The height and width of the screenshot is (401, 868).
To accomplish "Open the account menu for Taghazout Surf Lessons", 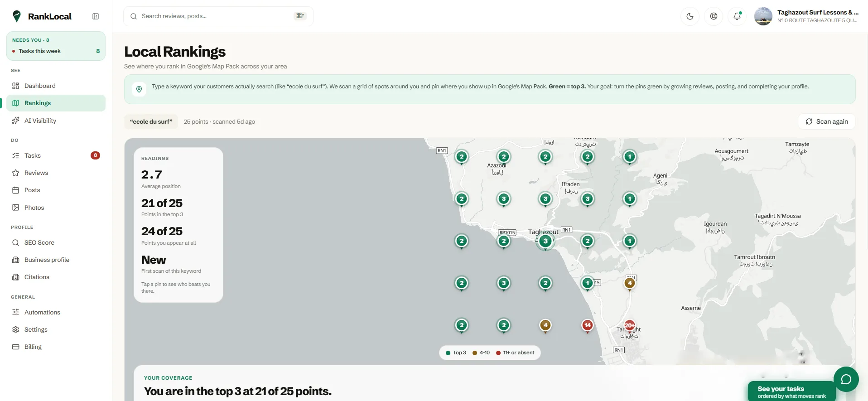I will (x=806, y=16).
